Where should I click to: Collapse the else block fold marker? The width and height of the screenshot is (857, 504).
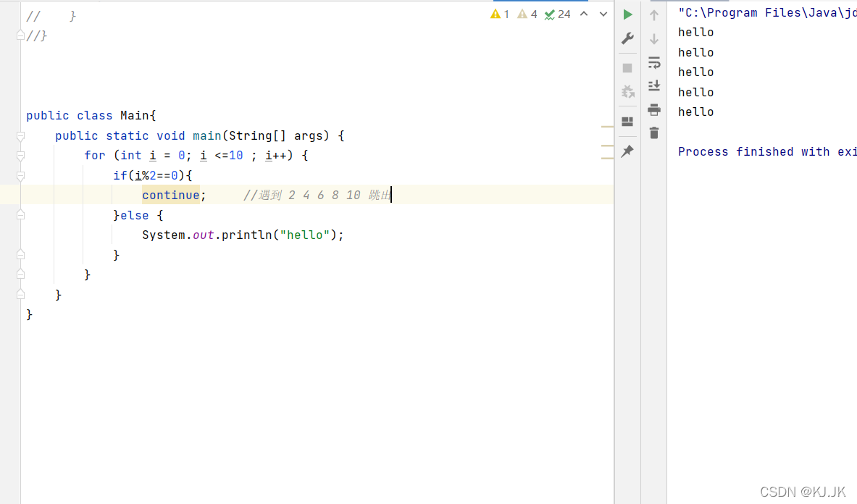tap(20, 215)
